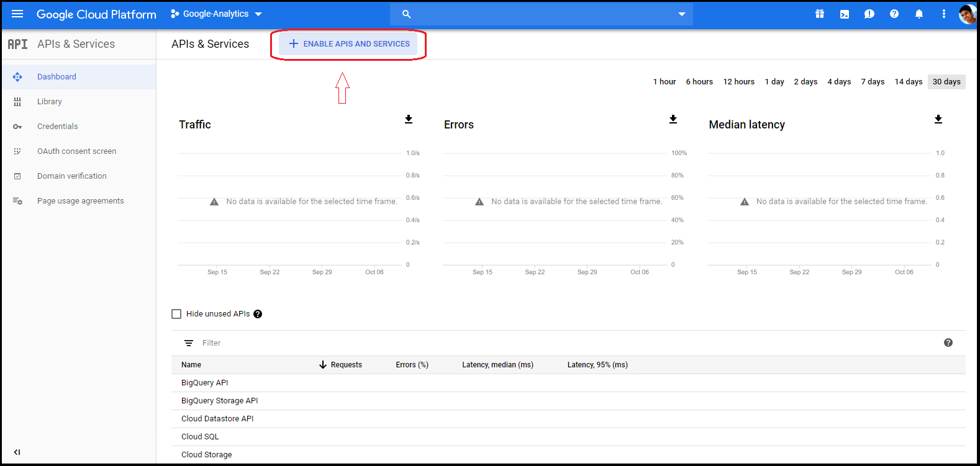Sort the table by Requests column
Viewport: 980px width, 466px height.
pyautogui.click(x=340, y=365)
